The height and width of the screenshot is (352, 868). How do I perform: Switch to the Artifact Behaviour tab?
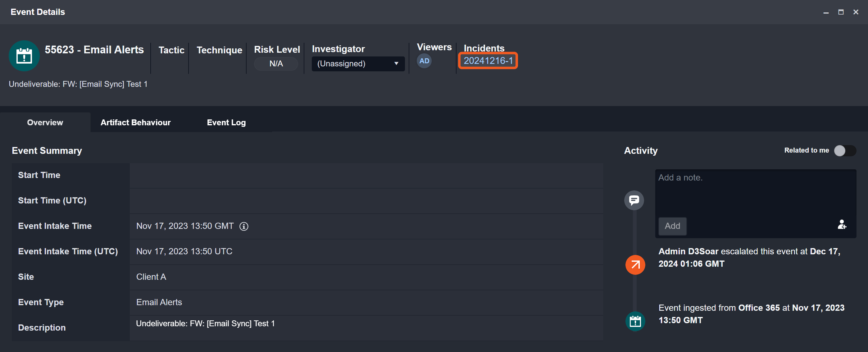coord(135,123)
